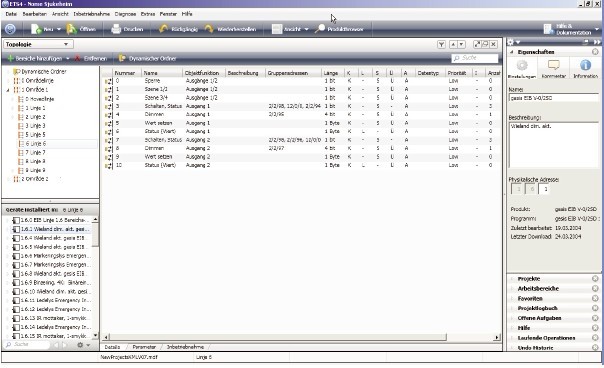Open the Inbetriebnahme menu
This screenshot has height=368, width=604.
coord(92,14)
